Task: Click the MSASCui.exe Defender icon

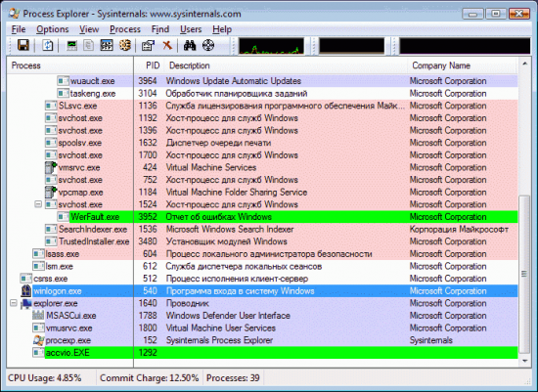Action: point(38,316)
